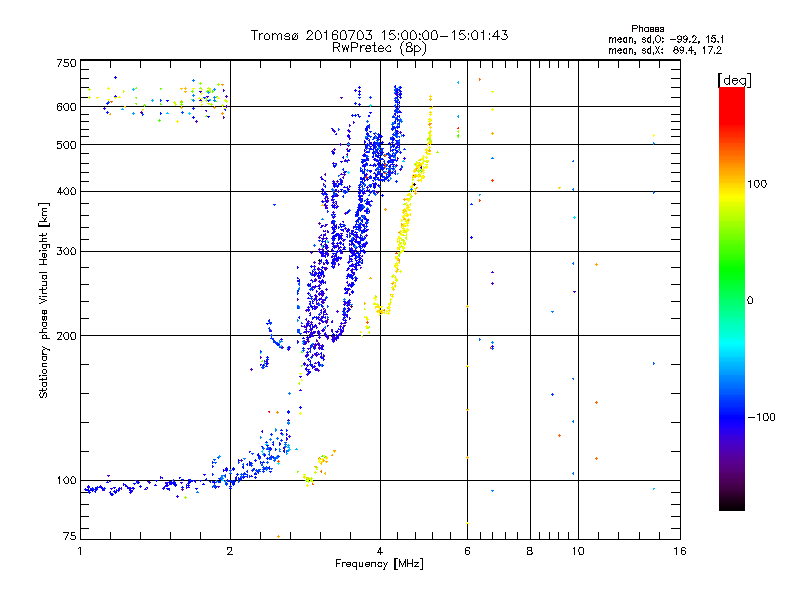Screen dimensions: 800x600
Task: Click the green middle of the colorbar near 0
Action: [732, 299]
